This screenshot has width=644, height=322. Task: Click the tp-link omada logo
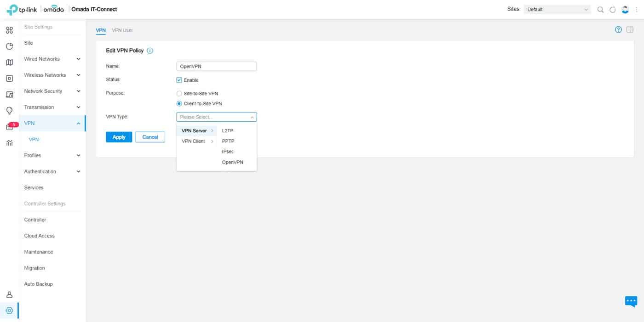[36, 9]
